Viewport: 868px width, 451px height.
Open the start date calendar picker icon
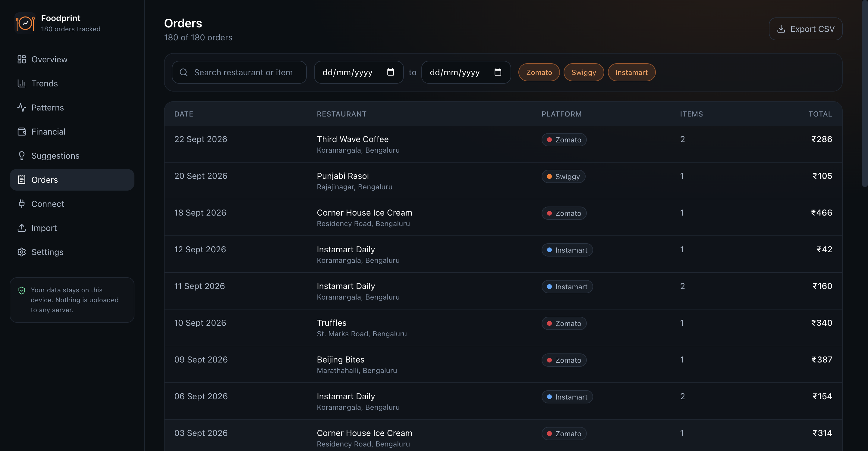click(391, 72)
